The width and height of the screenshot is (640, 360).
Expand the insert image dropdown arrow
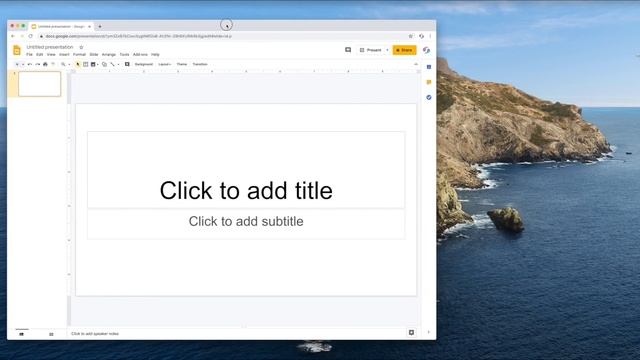pos(98,64)
